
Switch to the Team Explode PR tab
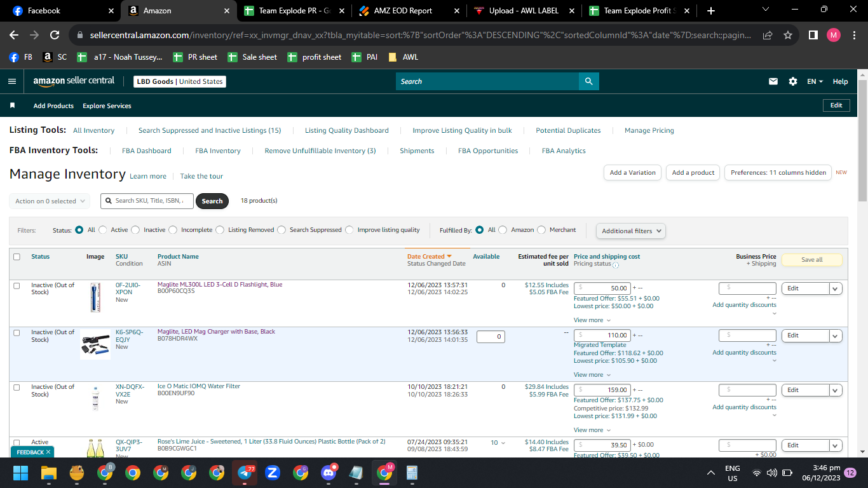[295, 11]
